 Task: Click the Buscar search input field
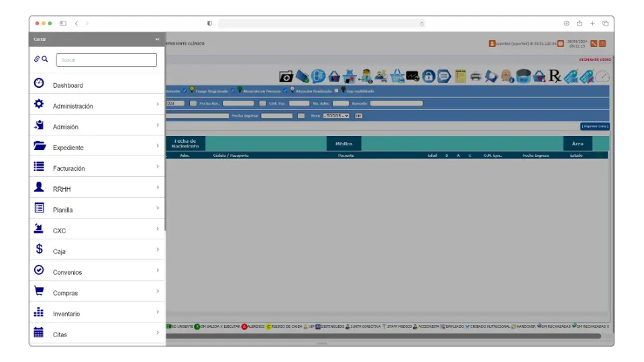tap(106, 60)
